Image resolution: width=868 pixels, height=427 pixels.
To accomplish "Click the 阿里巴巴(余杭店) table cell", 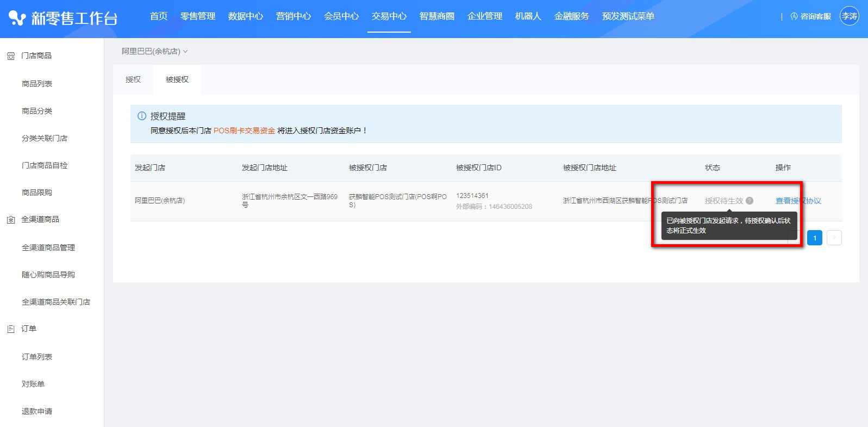I will click(x=160, y=201).
